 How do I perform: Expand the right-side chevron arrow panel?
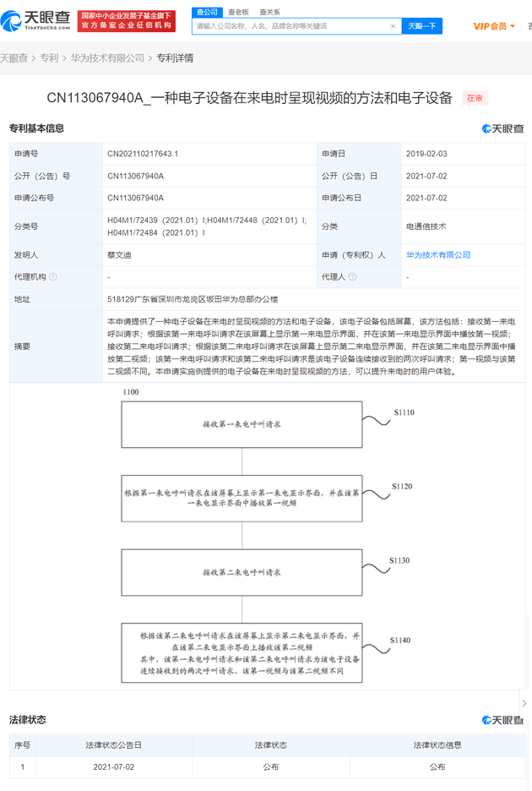click(524, 703)
